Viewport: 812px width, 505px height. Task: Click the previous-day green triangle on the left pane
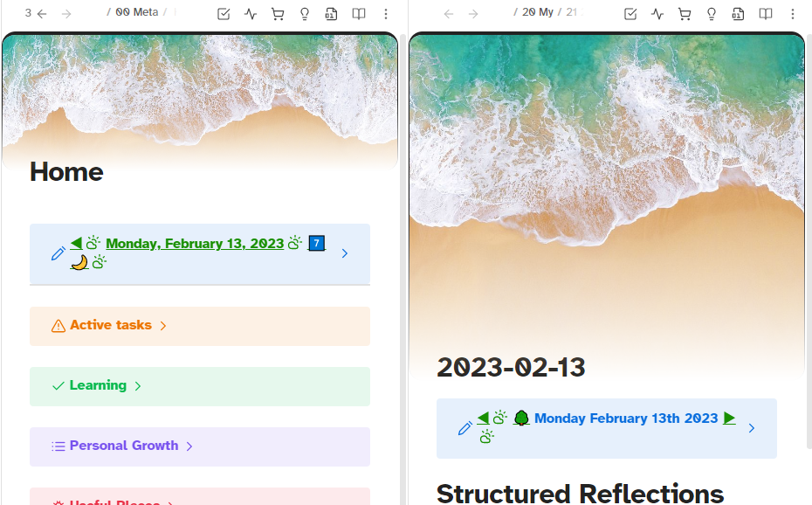tap(76, 242)
